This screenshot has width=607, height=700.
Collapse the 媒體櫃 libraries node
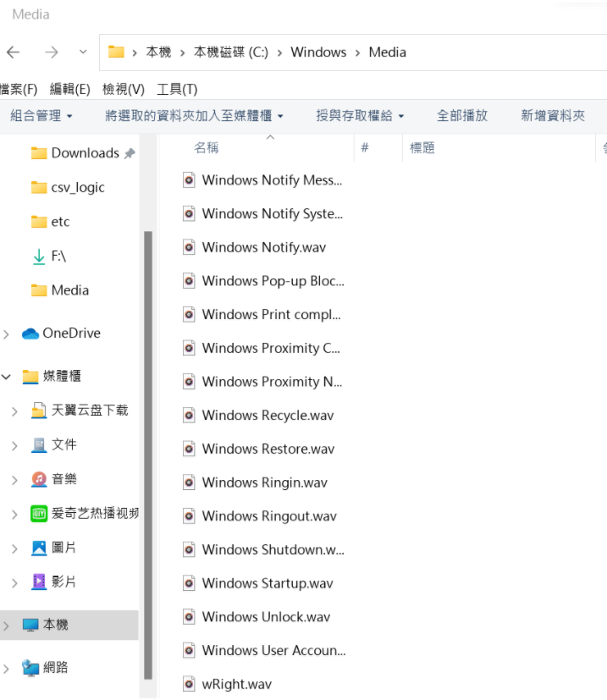tap(7, 377)
